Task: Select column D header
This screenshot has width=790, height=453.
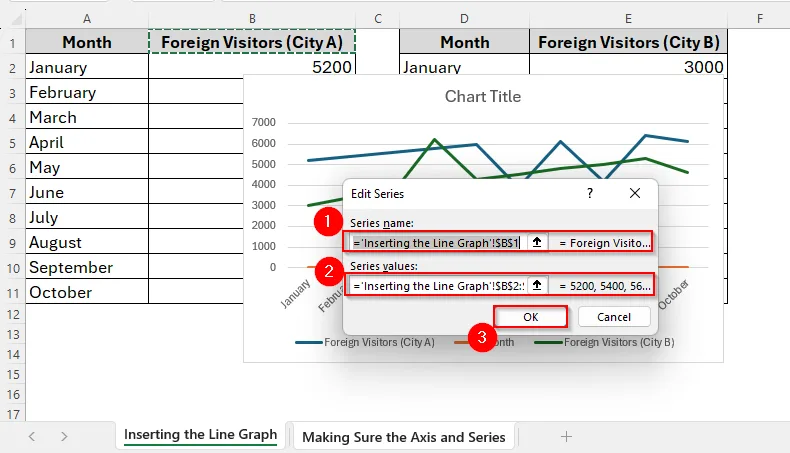Action: (x=464, y=19)
